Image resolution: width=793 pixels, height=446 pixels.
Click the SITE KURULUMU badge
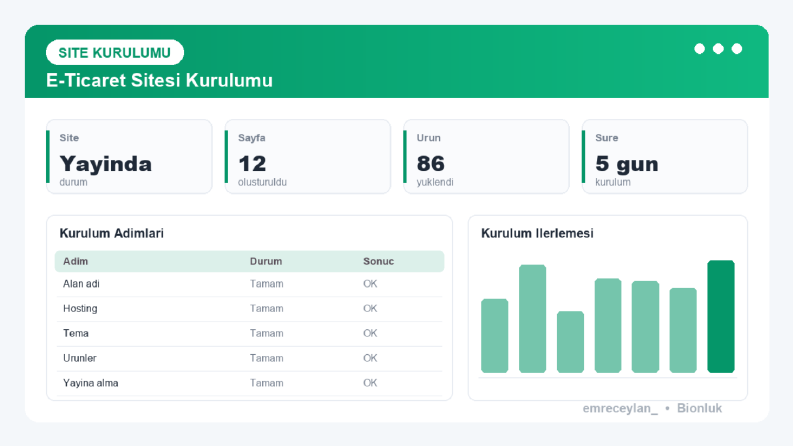click(x=115, y=53)
